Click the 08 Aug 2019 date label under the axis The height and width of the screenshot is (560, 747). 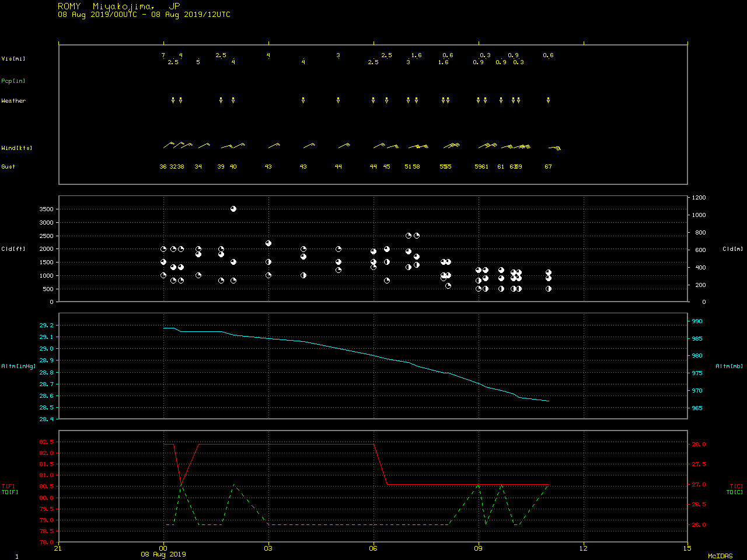click(163, 554)
